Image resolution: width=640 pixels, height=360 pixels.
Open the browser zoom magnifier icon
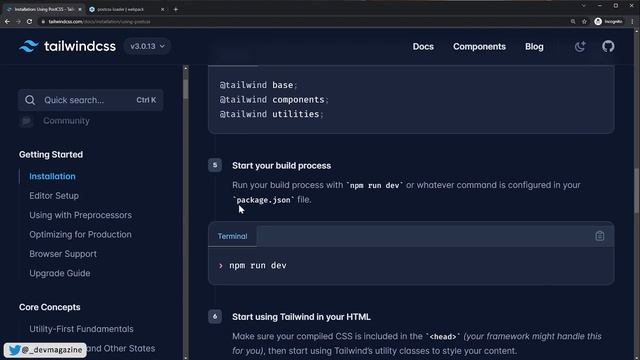[573, 21]
